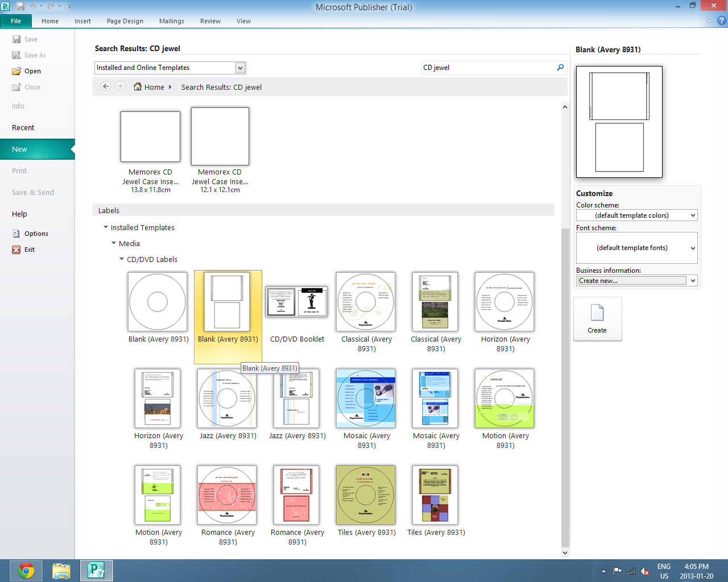Switch to the Mailings ribbon tab
This screenshot has height=582, width=728.
point(171,21)
